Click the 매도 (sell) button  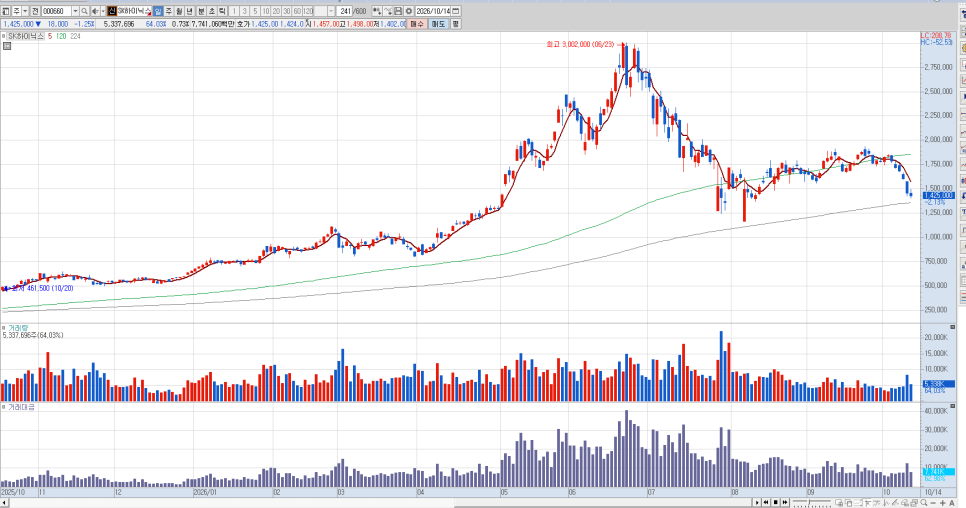(439, 24)
